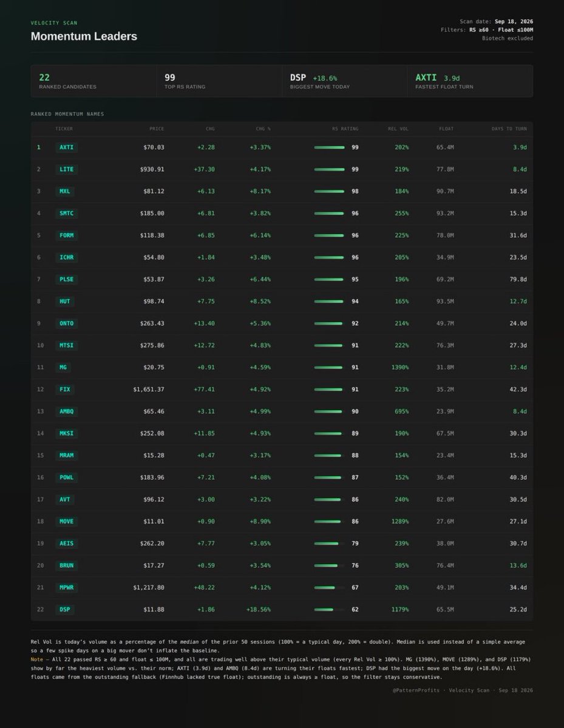
Task: Open the FIX ticker badge
Action: pyautogui.click(x=65, y=389)
